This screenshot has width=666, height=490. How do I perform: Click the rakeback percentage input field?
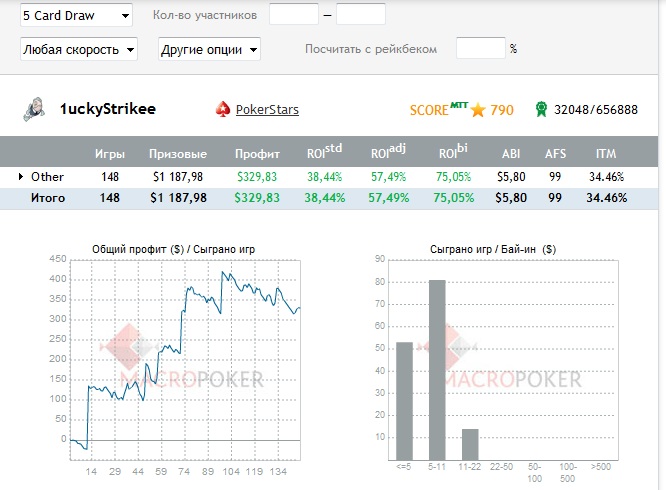pos(480,48)
